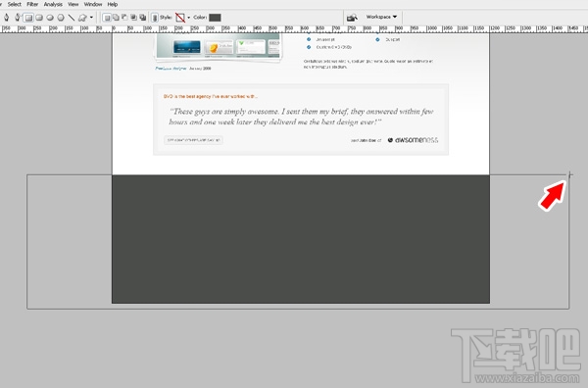Choose the Custom Shape tool
588x388 pixels.
coord(82,18)
